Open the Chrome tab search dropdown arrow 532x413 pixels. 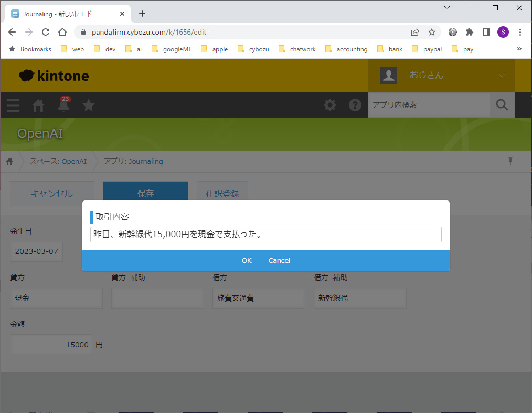[447, 8]
